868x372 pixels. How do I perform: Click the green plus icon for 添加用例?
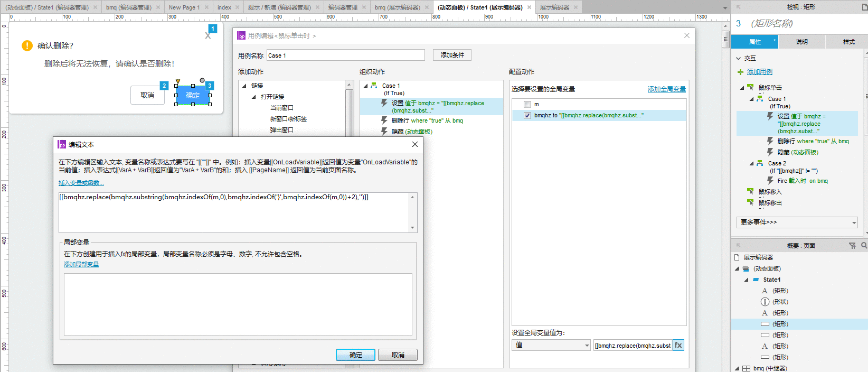click(740, 72)
